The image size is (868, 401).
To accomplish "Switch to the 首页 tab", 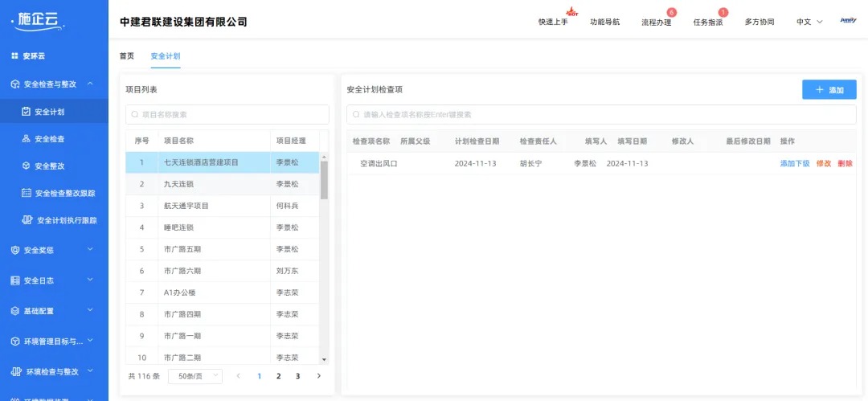I will point(127,56).
